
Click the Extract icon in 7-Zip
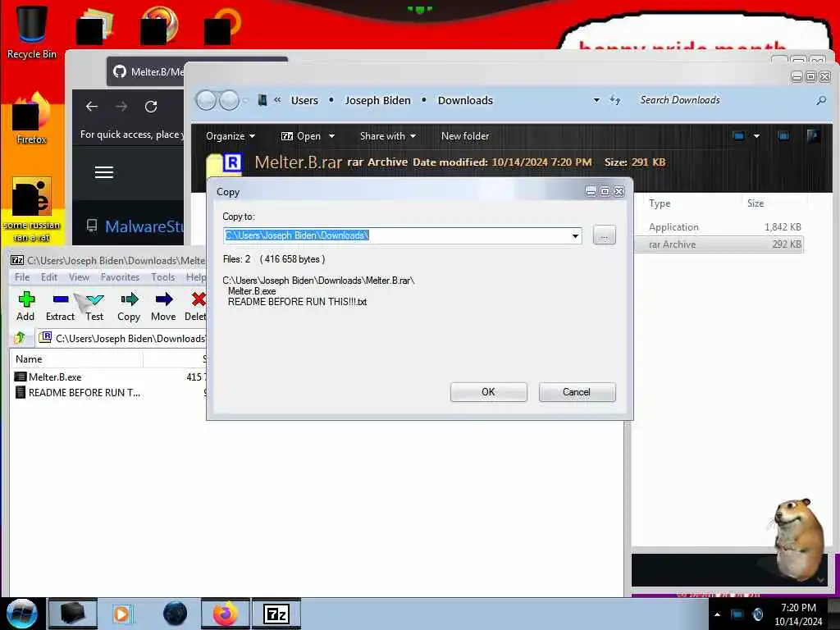[60, 307]
